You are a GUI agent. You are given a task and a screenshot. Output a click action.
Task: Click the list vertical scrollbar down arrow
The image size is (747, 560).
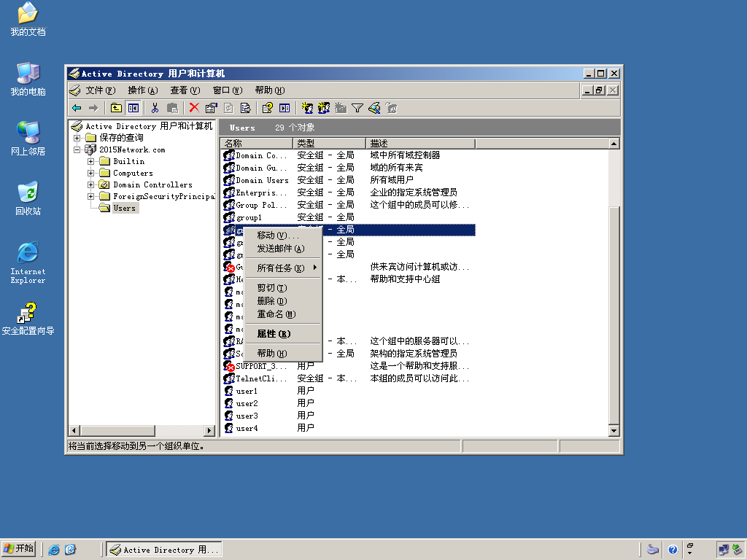[x=614, y=431]
